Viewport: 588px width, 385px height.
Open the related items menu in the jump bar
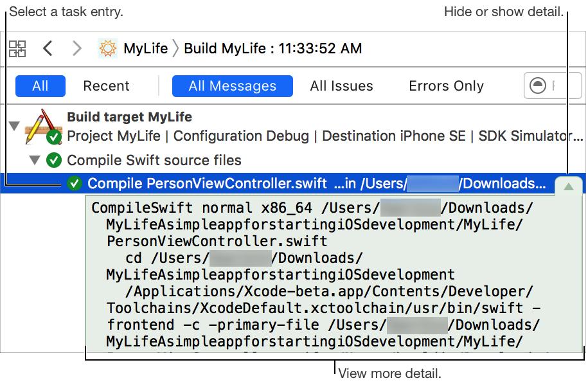17,48
